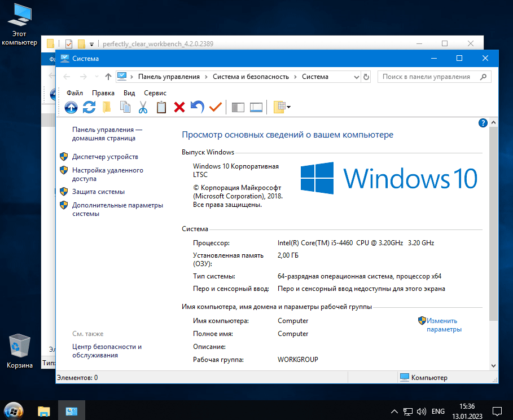Click the vertical scrollbar thumb in the System window
The height and width of the screenshot is (420, 513).
click(x=494, y=224)
